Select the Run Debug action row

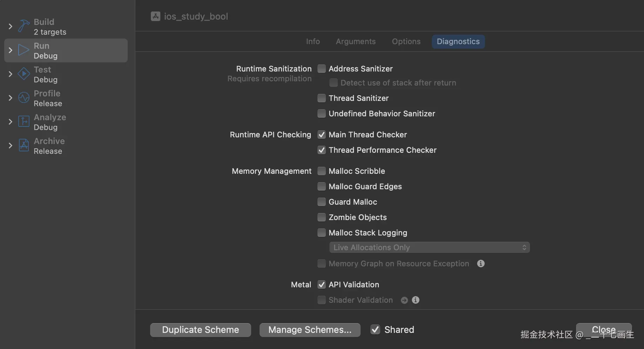click(x=66, y=50)
